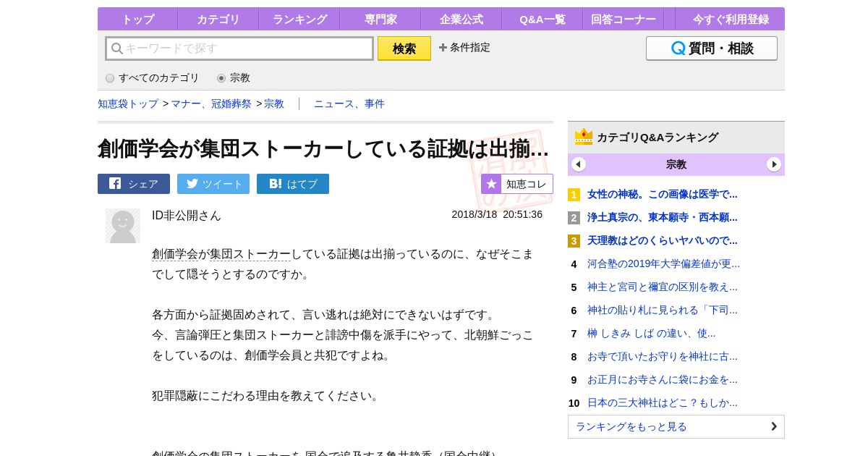Click the yellow 検索 search button
Viewport: 868px width, 456px height.
(x=404, y=48)
